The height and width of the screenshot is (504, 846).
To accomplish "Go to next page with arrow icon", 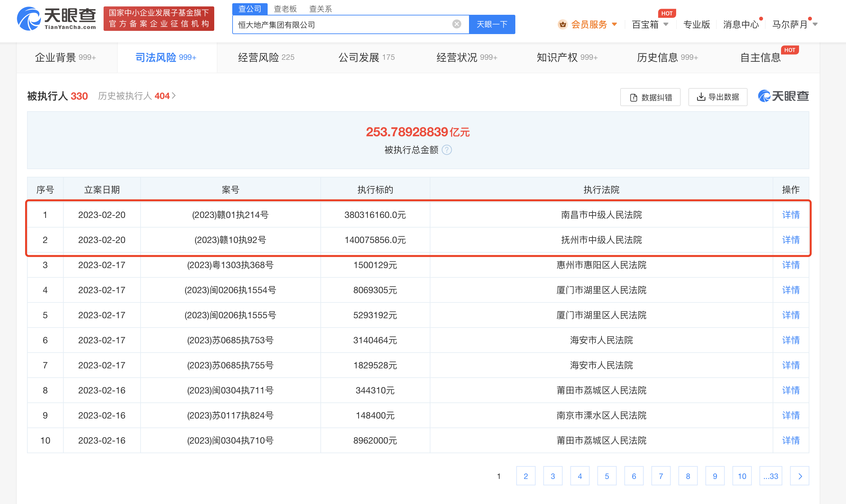I will (x=799, y=476).
